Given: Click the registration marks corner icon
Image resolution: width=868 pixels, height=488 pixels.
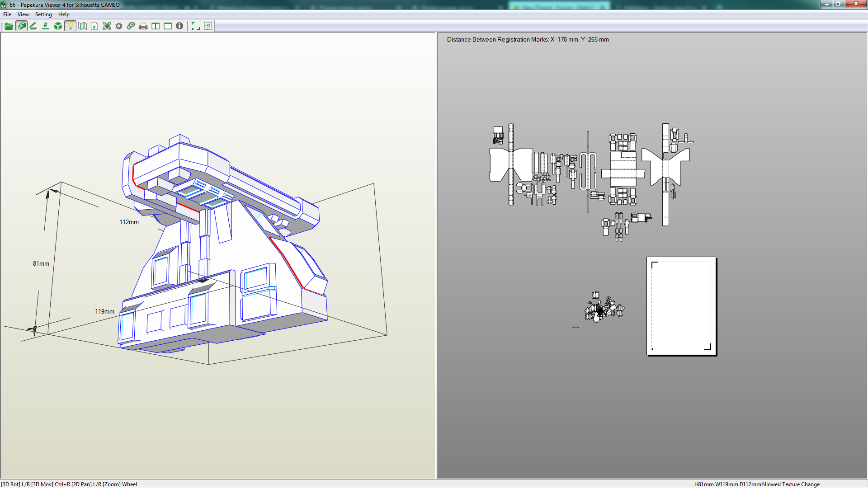Looking at the screenshot, I should 195,26.
